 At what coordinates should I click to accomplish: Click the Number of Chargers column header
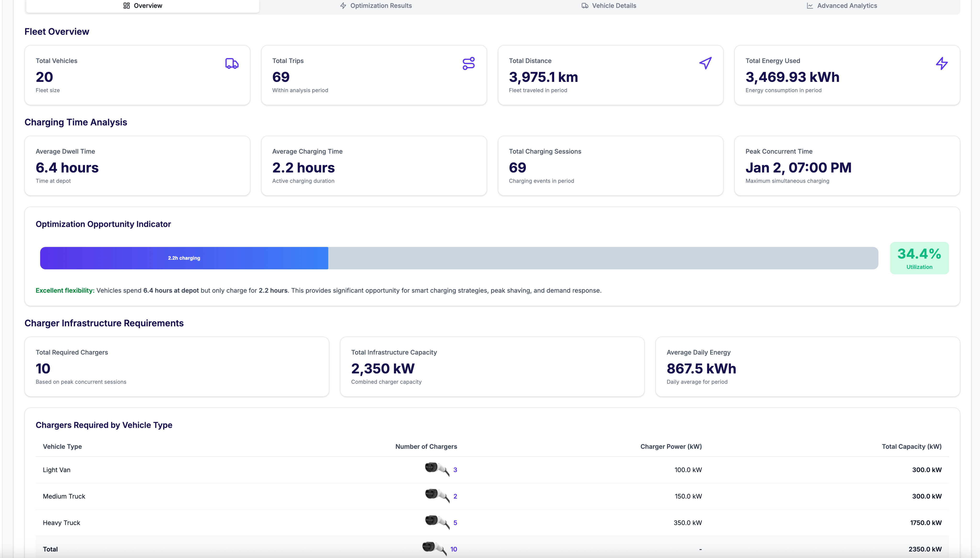coord(426,446)
